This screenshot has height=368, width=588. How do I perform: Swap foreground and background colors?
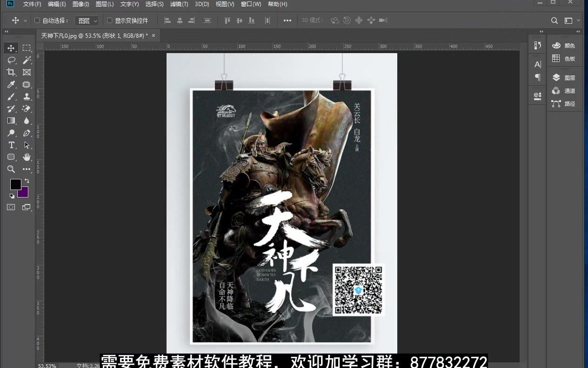27,181
